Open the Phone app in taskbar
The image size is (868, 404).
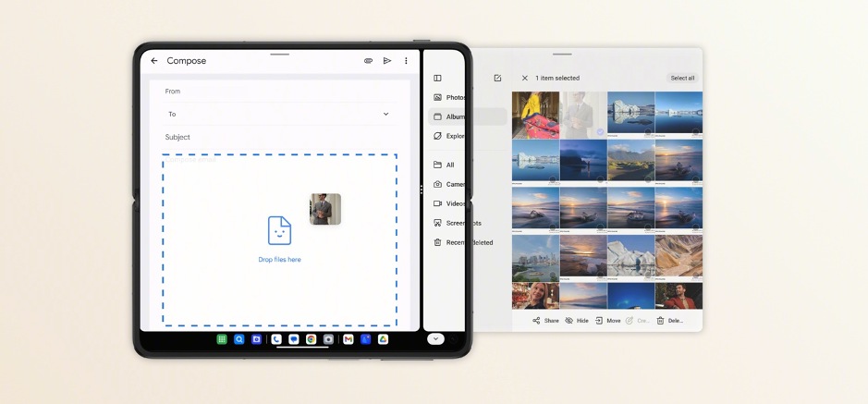(276, 339)
